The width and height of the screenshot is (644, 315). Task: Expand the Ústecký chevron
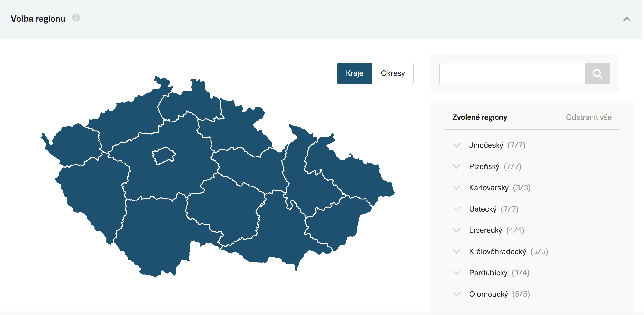[456, 209]
